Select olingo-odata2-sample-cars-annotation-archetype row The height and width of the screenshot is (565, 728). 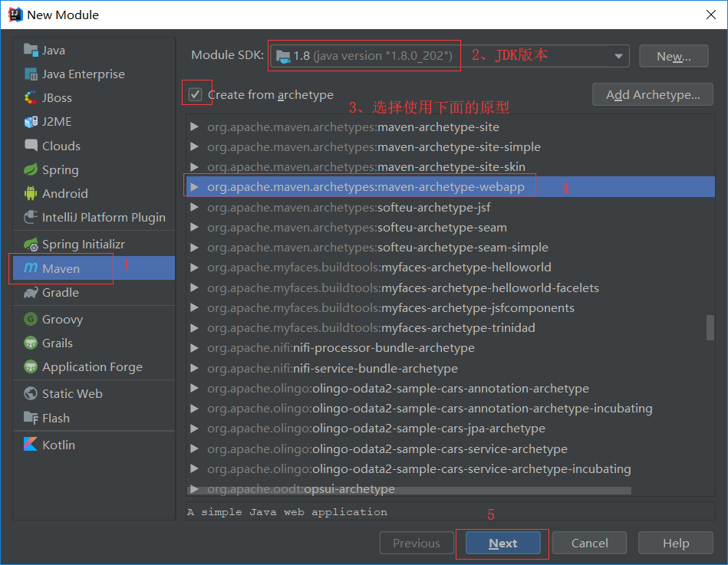(450, 388)
